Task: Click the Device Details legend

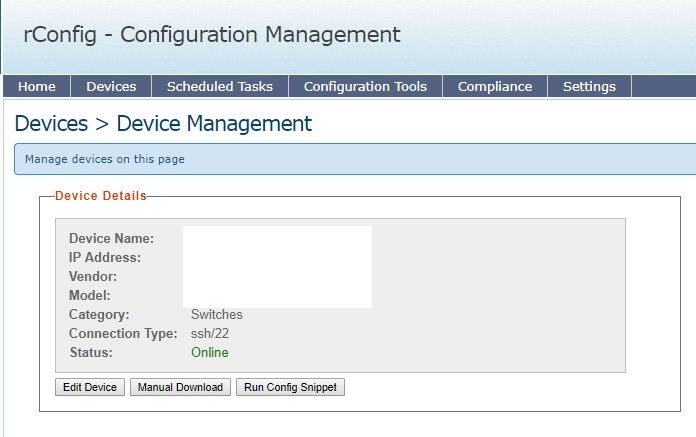Action: pyautogui.click(x=101, y=196)
